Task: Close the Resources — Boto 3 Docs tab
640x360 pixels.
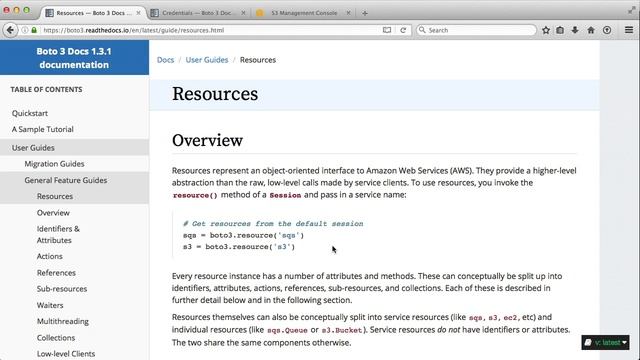Action: click(138, 13)
